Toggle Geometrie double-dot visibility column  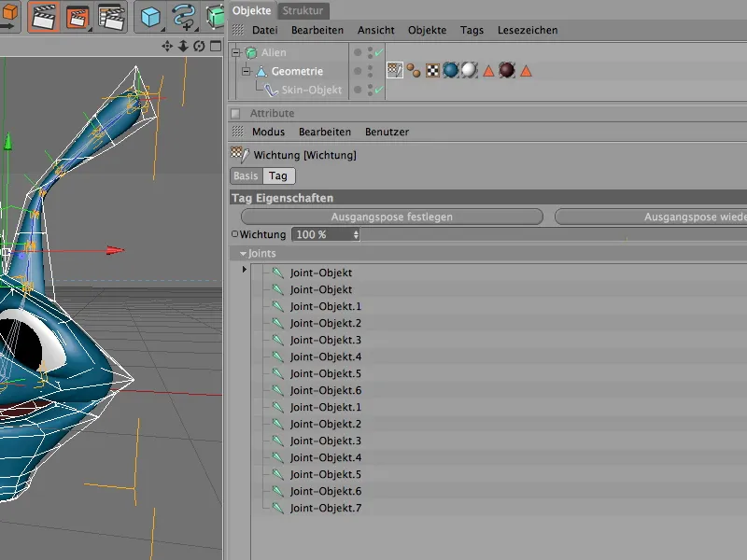click(370, 71)
